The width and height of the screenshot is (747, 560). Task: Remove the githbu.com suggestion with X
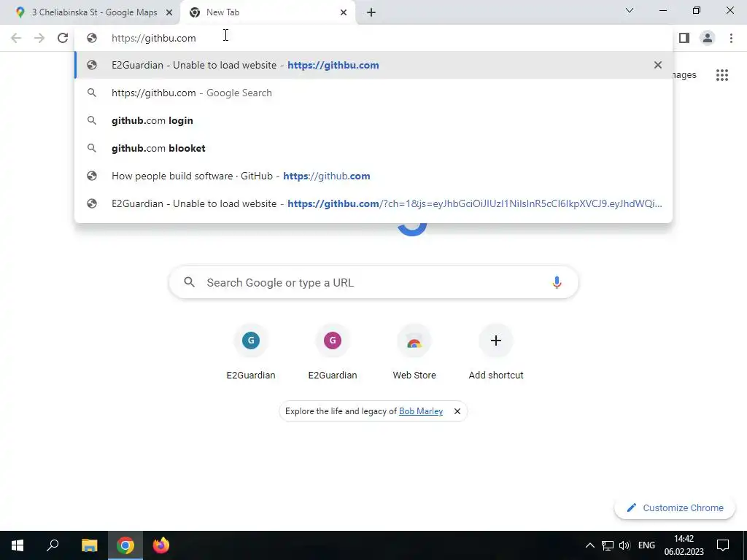(658, 65)
